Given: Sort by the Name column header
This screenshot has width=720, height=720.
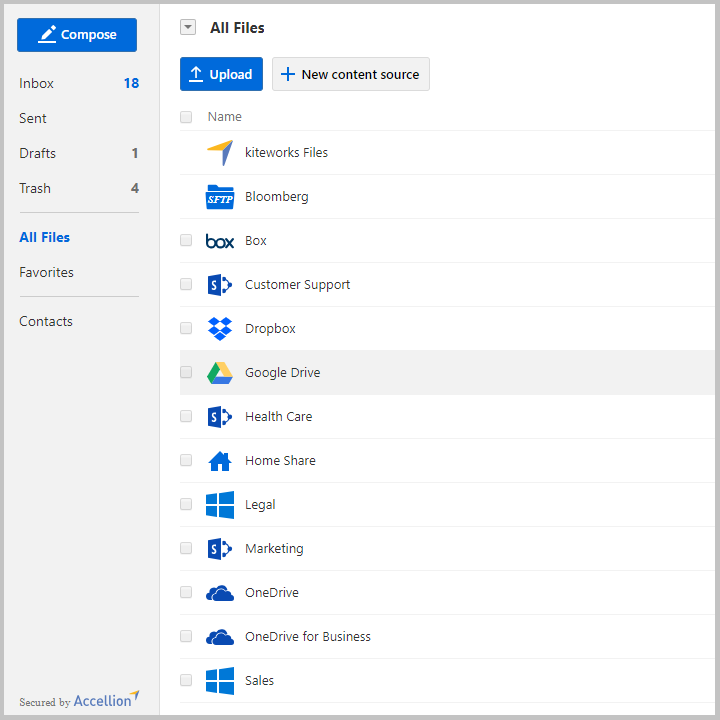Looking at the screenshot, I should pyautogui.click(x=225, y=117).
